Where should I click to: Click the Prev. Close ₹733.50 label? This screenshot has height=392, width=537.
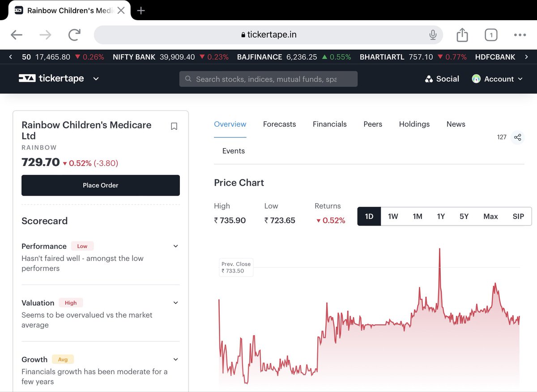tap(236, 268)
